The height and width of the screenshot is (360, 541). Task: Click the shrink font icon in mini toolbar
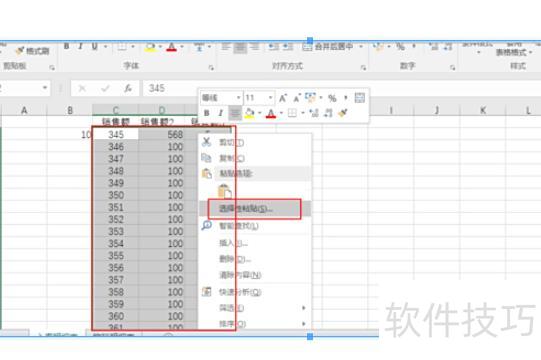click(297, 98)
